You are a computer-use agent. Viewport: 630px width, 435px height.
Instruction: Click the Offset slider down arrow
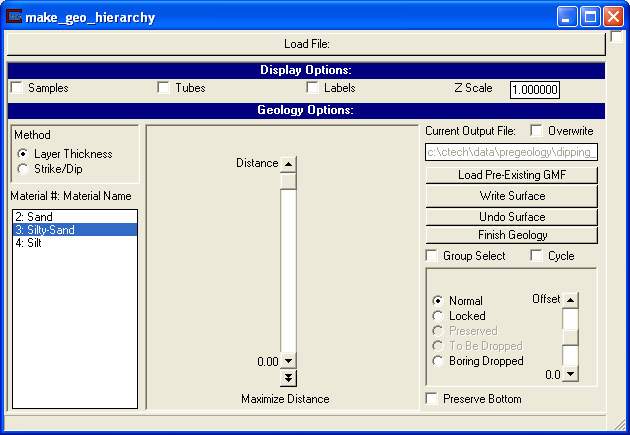click(570, 374)
